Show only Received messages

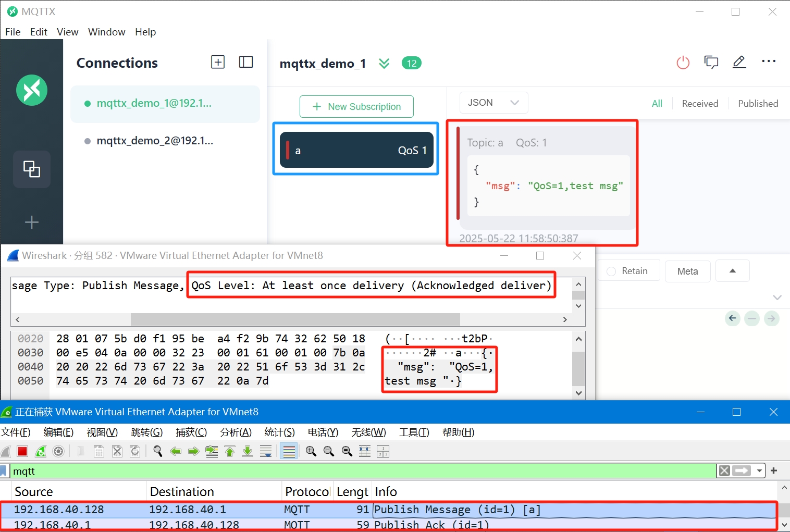pyautogui.click(x=700, y=103)
